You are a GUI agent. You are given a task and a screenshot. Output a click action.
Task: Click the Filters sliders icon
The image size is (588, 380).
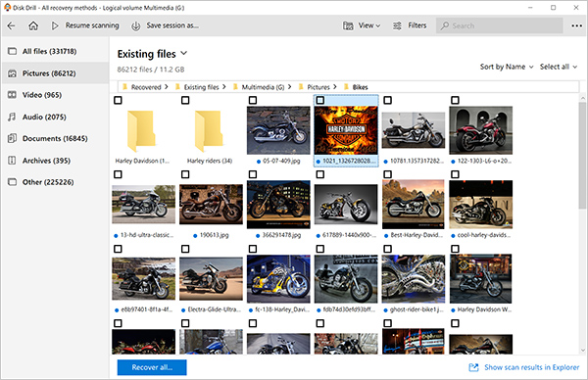pos(397,25)
